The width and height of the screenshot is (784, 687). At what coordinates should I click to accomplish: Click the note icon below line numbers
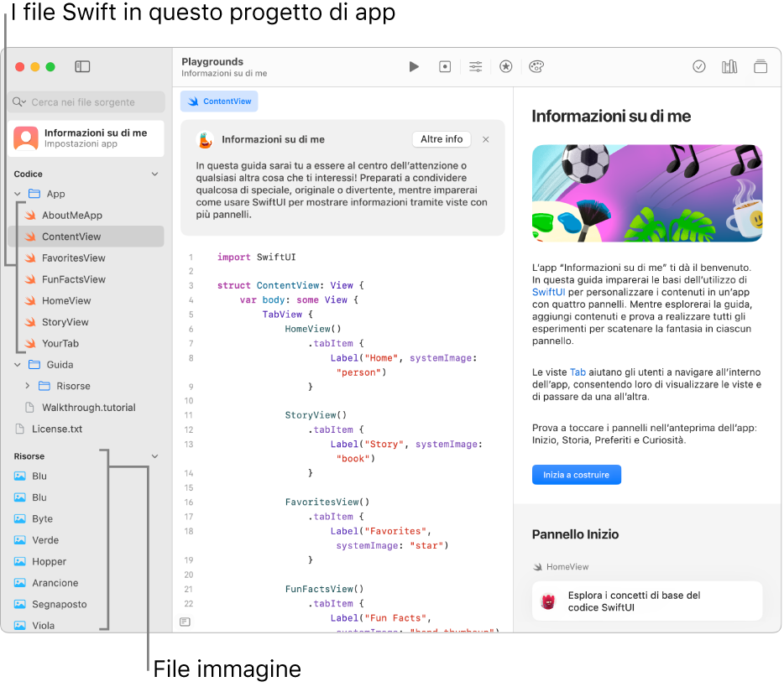(185, 622)
